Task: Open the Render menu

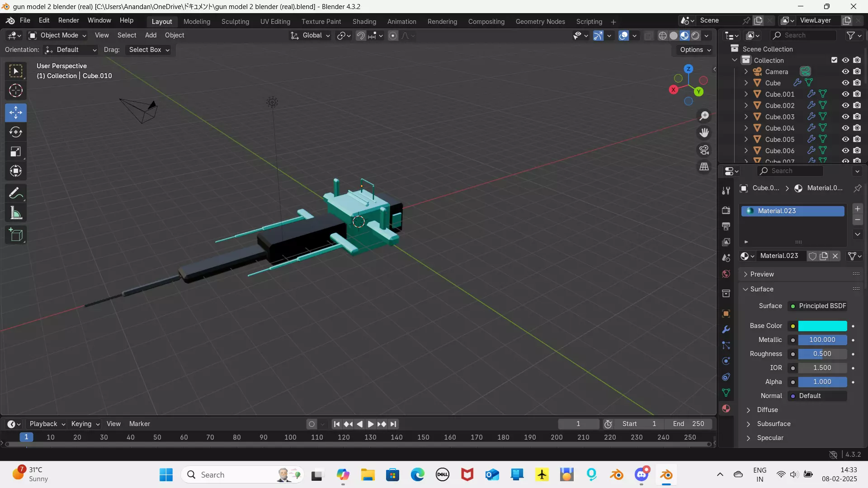Action: (68, 20)
